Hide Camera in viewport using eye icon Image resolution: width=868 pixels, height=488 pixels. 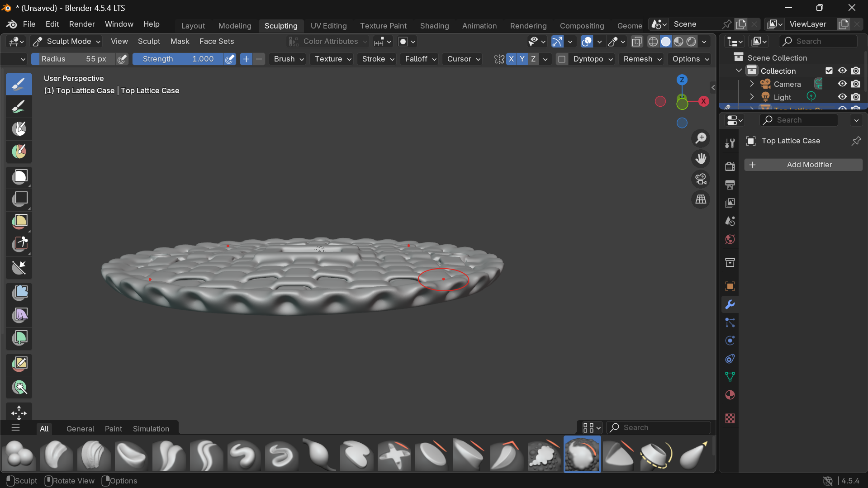click(x=842, y=84)
